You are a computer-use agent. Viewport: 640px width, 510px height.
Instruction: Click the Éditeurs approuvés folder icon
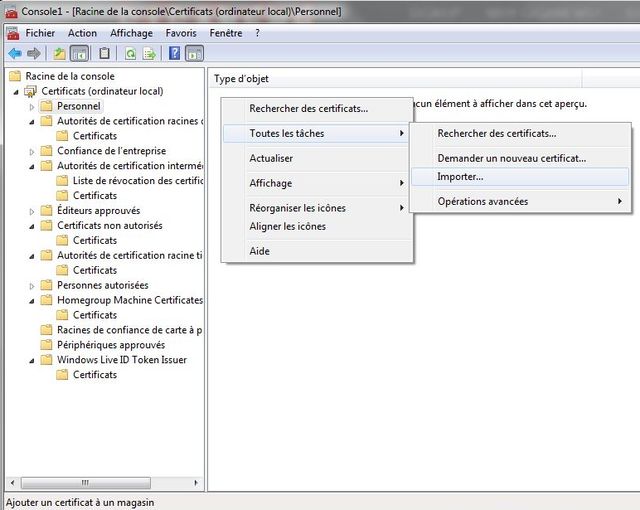47,211
